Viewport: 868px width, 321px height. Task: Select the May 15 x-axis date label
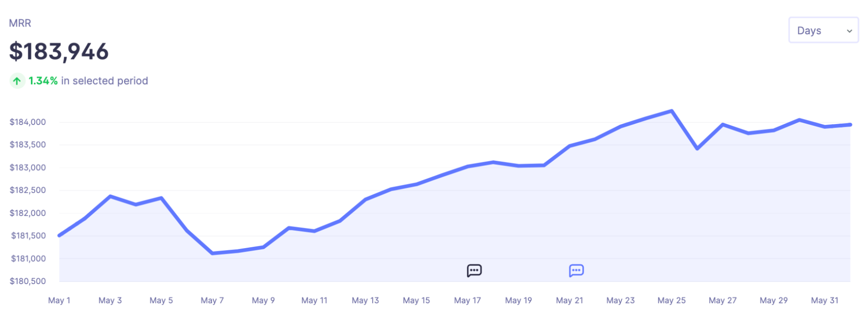[x=416, y=300]
